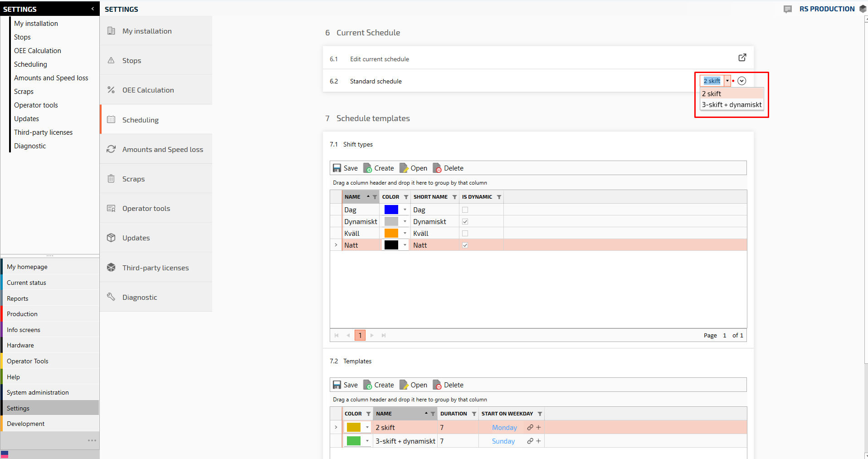Click the Delete icon in Shift types toolbar
This screenshot has width=868, height=459.
point(437,168)
